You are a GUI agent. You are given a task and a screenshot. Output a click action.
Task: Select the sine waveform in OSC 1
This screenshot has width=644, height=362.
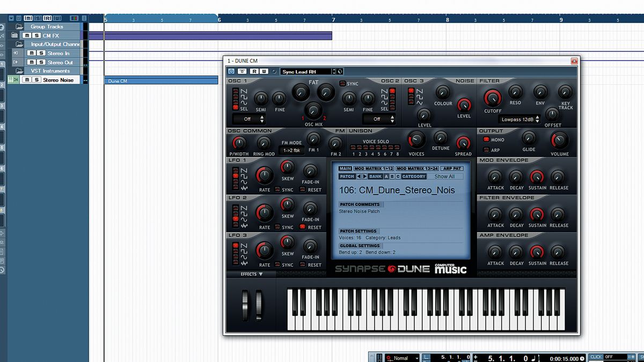(x=235, y=102)
